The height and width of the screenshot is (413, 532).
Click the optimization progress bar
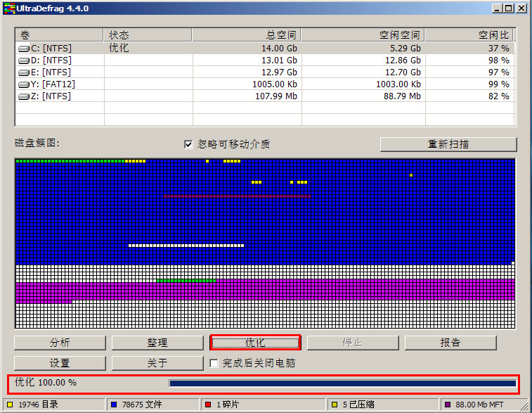(x=343, y=383)
